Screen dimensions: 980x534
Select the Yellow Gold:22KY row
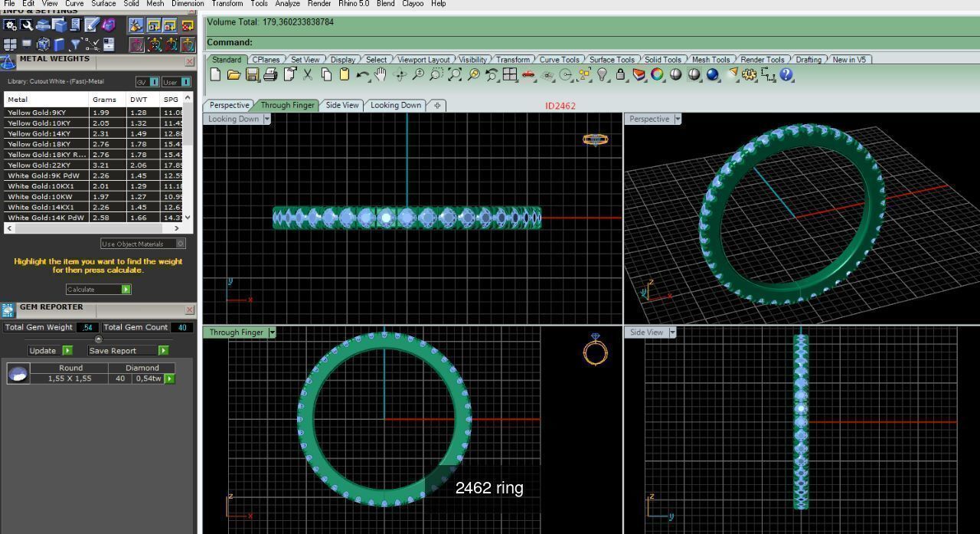pyautogui.click(x=94, y=165)
